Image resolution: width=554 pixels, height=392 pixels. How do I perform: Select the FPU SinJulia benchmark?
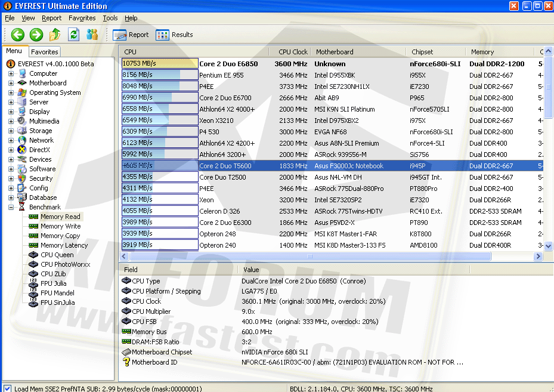(58, 303)
